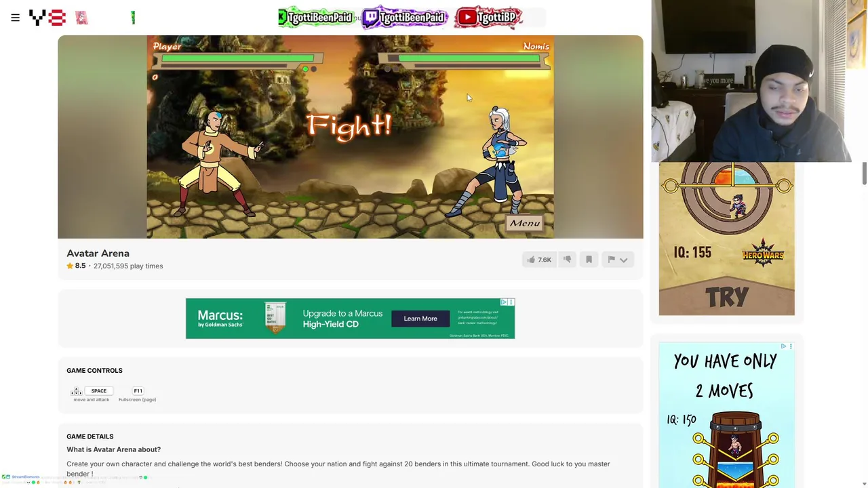Click the Fight! text in game

(349, 127)
